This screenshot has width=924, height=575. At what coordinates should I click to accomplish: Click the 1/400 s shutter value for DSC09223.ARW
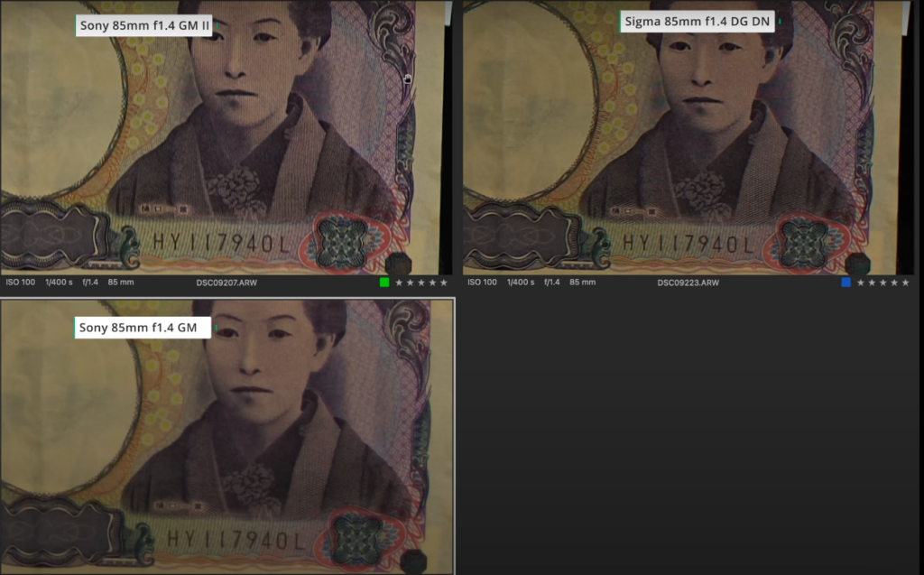(x=521, y=283)
